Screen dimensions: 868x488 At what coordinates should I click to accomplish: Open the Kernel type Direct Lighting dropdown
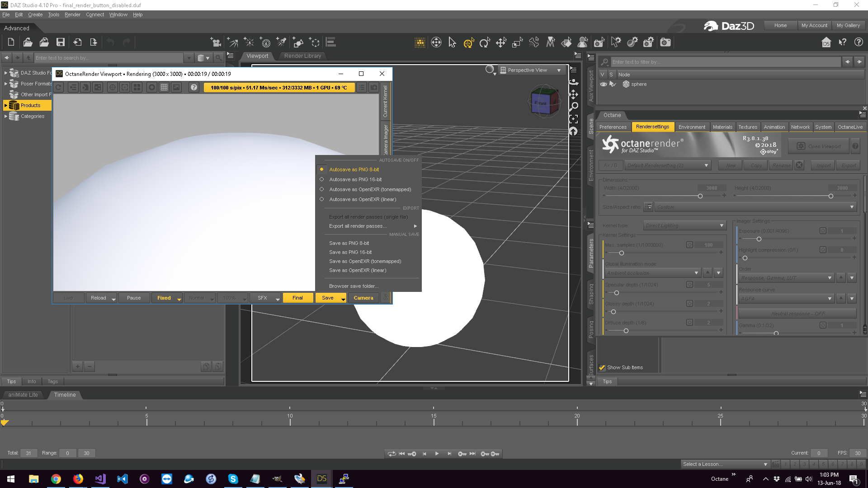pos(684,225)
